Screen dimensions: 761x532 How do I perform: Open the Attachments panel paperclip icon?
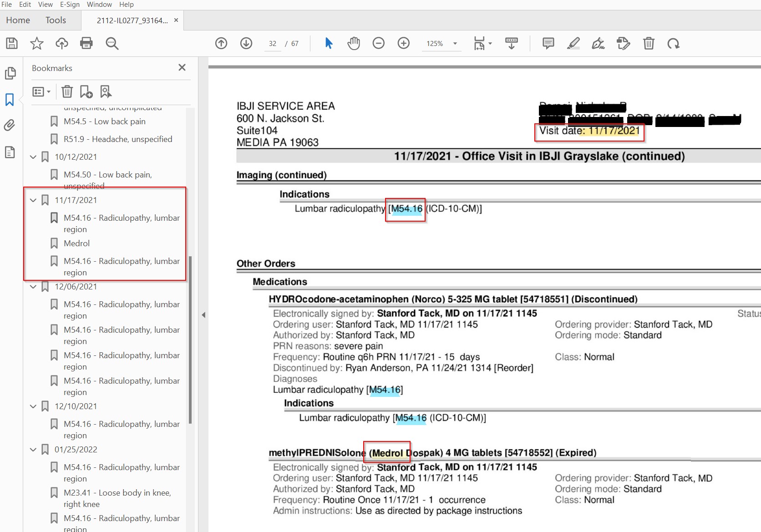(x=10, y=125)
